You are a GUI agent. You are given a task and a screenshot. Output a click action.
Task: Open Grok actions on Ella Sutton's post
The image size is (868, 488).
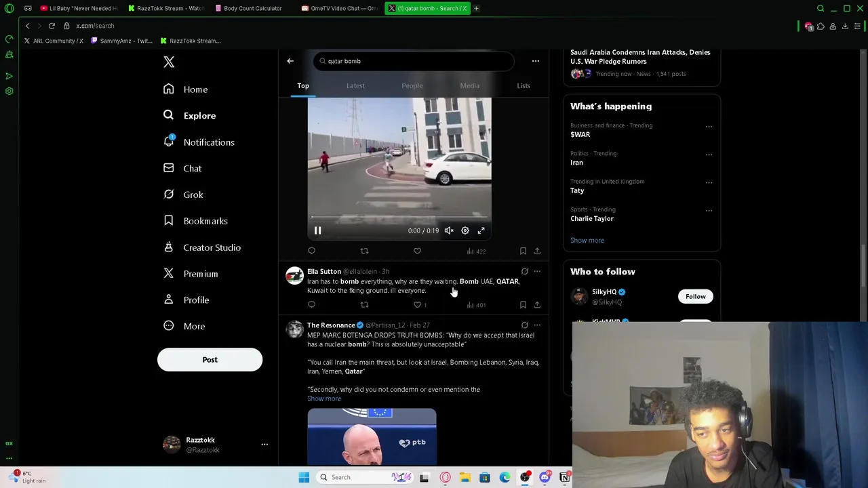tap(524, 272)
